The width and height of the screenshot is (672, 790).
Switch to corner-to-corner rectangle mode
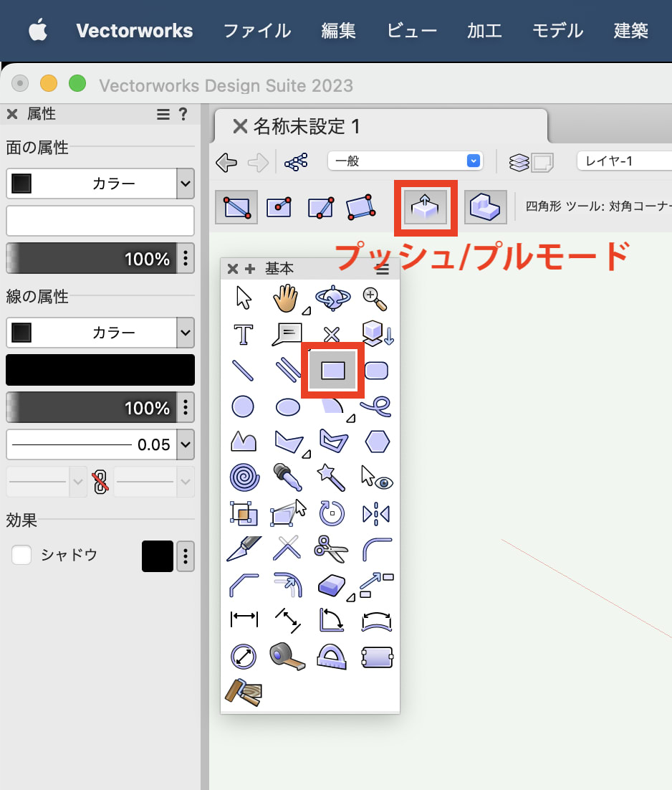[x=236, y=206]
